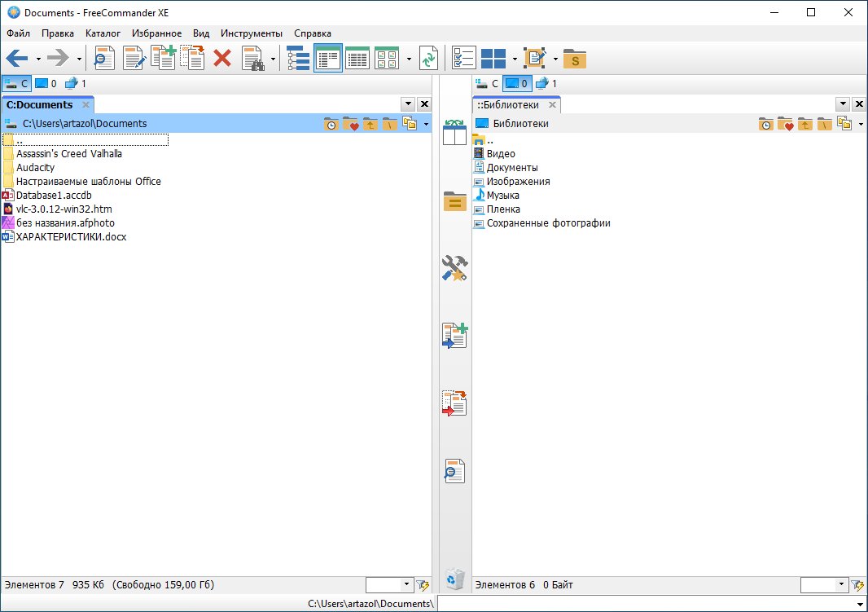Click the move icon in the middle bar
Viewport: 868px width, 612px height.
454,403
